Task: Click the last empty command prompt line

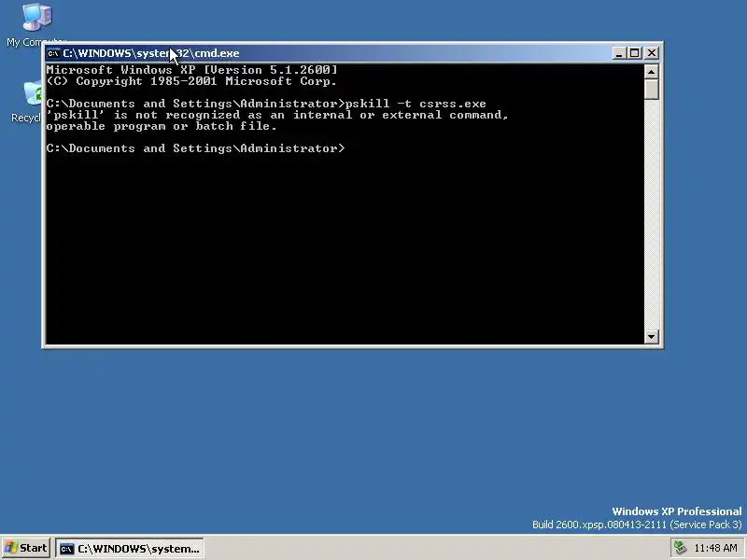Action: click(196, 148)
